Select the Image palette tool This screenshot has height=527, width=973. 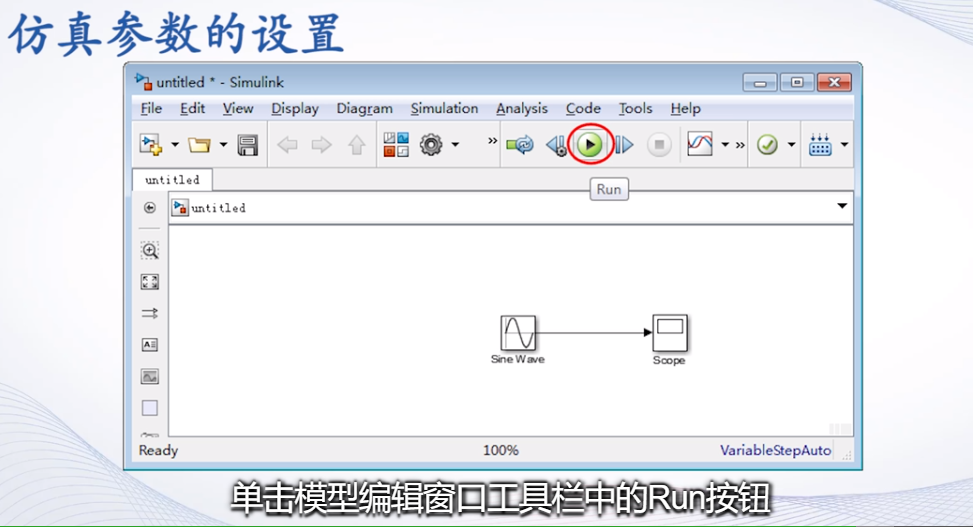pos(150,376)
